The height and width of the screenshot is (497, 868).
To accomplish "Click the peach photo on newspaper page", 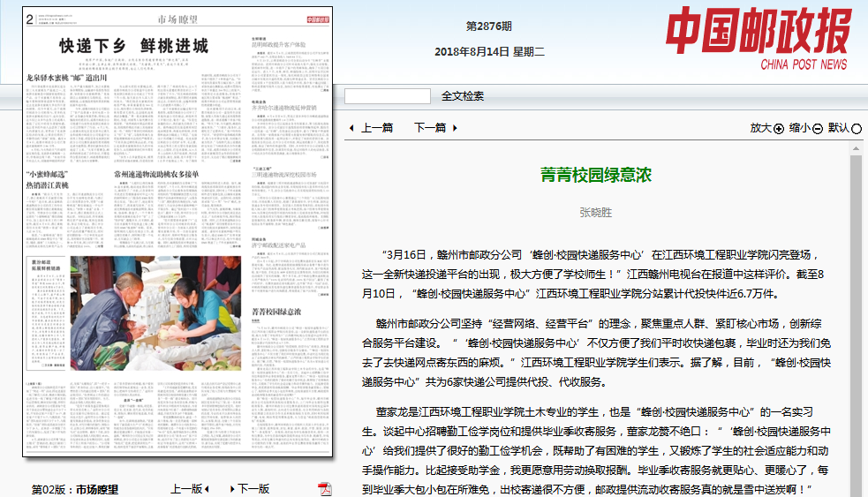I will click(155, 313).
